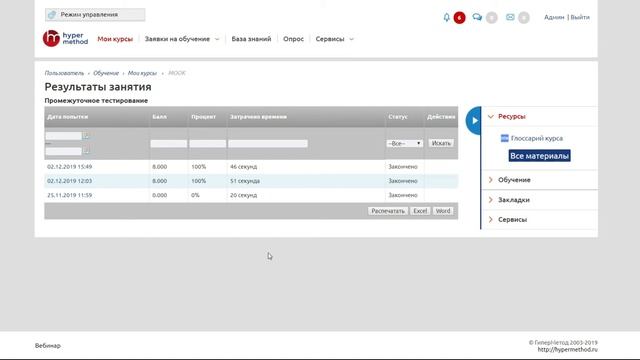The width and height of the screenshot is (640, 360).
Task: Open the Опрос menu item
Action: pos(293,39)
